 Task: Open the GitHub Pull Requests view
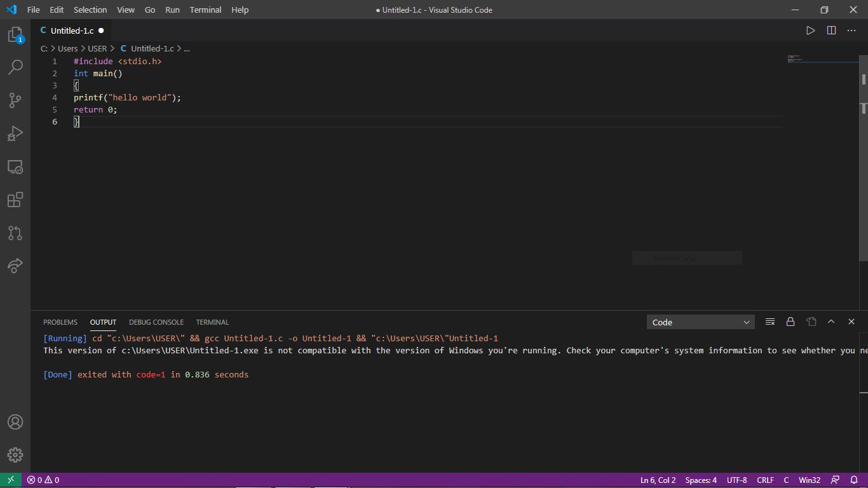pyautogui.click(x=15, y=233)
